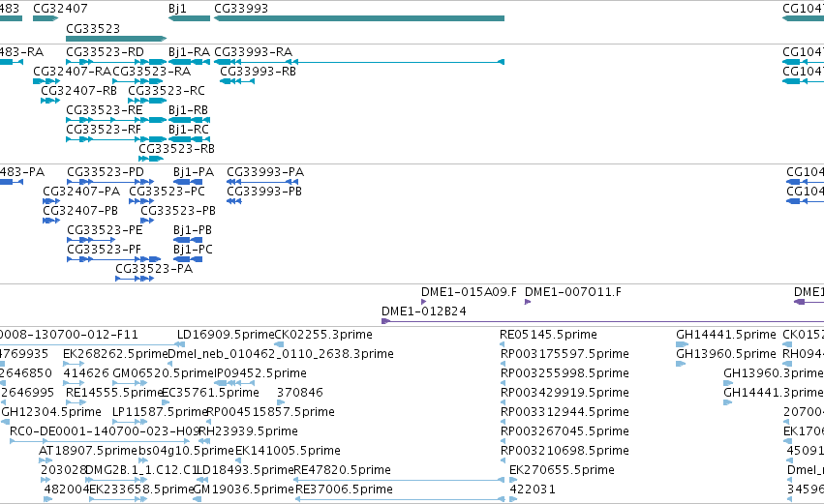Select CDS label CG33523-PE
This screenshot has height=504, width=824.
pos(106,230)
